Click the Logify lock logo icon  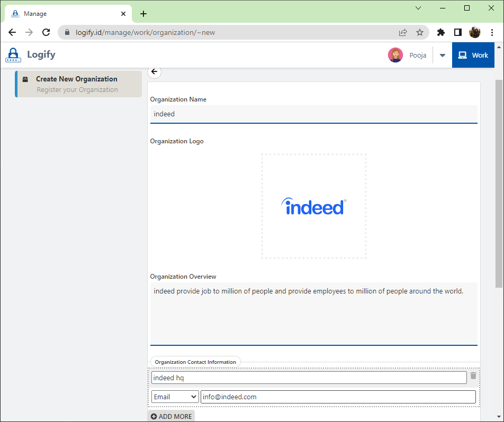click(x=13, y=55)
